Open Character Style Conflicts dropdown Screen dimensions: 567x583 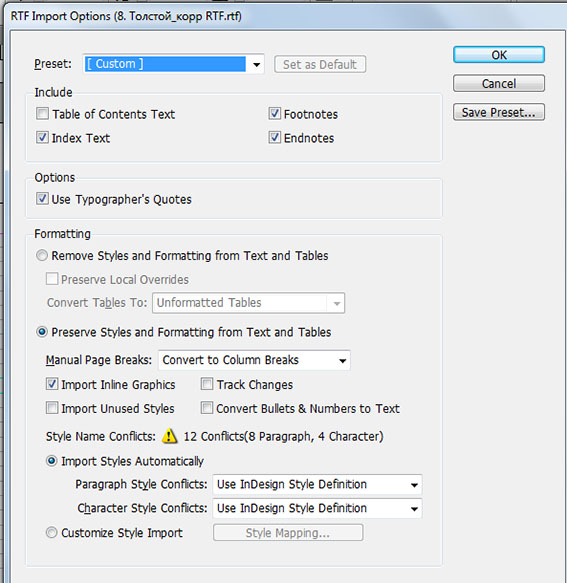tap(317, 508)
